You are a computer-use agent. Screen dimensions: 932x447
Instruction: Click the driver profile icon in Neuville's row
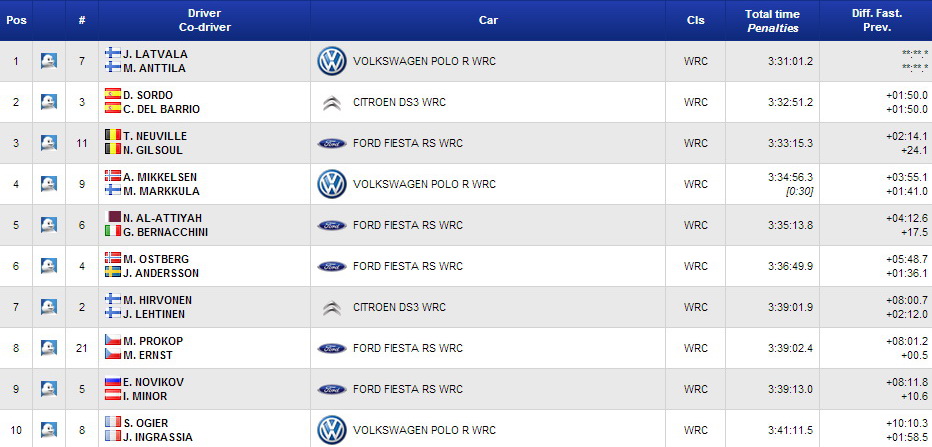[49, 143]
